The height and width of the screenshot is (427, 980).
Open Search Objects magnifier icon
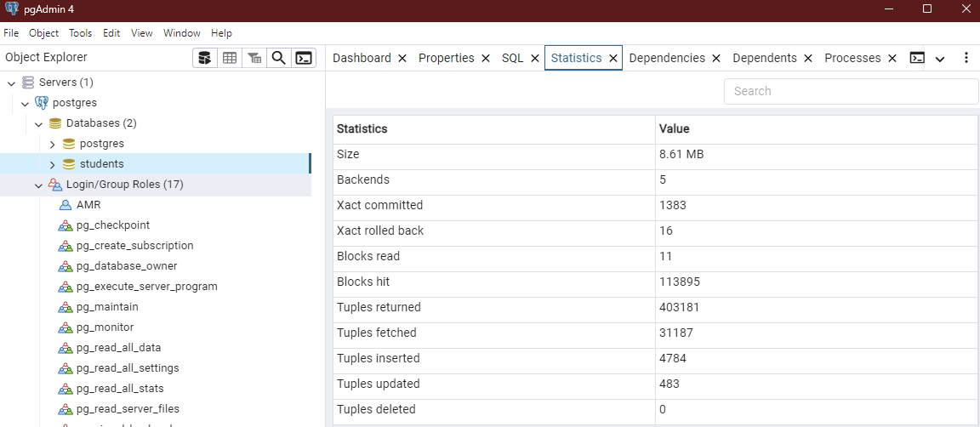pyautogui.click(x=279, y=58)
